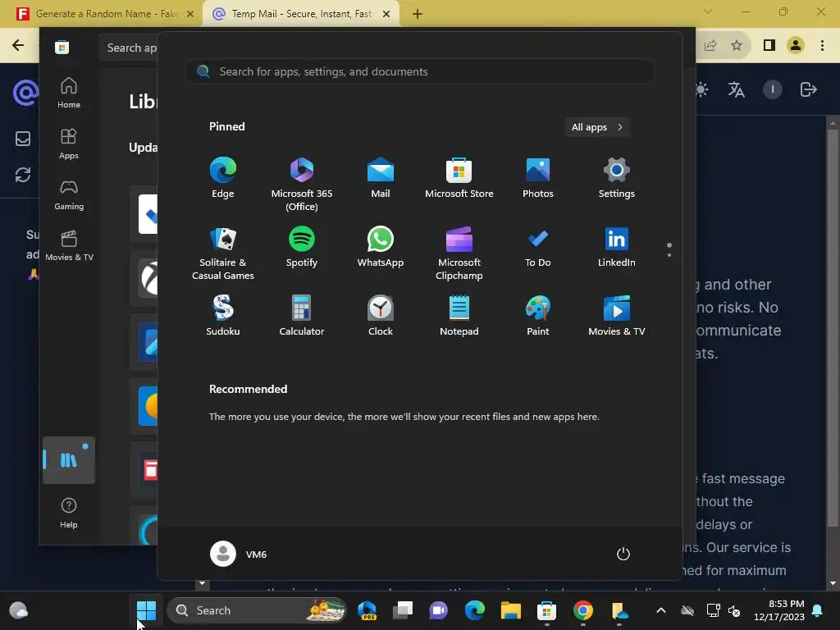The height and width of the screenshot is (630, 840).
Task: Switch to Chrome on the taskbar
Action: (x=583, y=610)
